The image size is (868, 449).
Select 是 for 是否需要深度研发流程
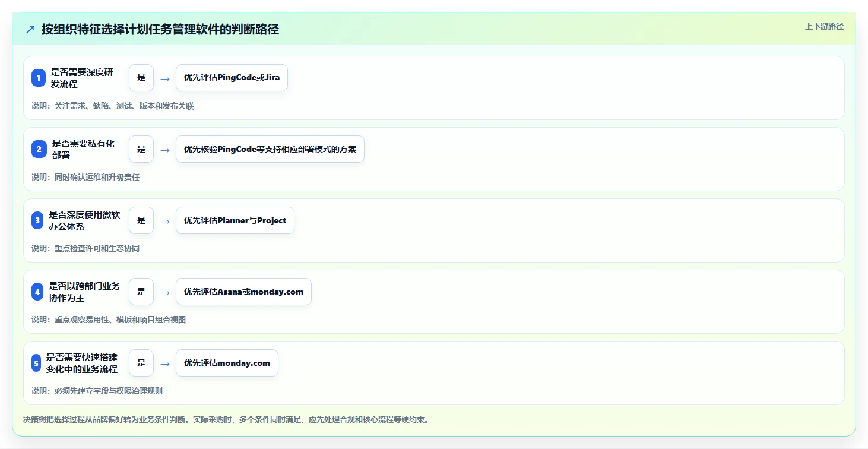tap(141, 78)
